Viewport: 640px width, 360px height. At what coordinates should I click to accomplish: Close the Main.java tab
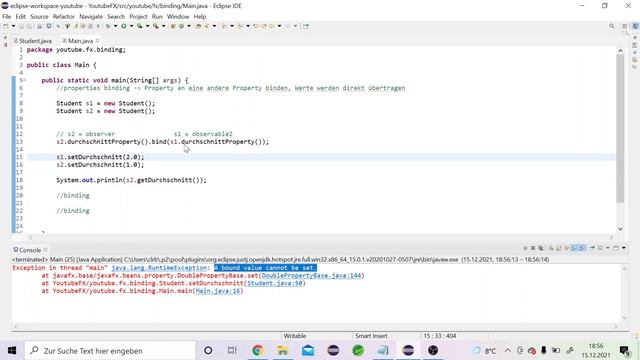click(98, 40)
